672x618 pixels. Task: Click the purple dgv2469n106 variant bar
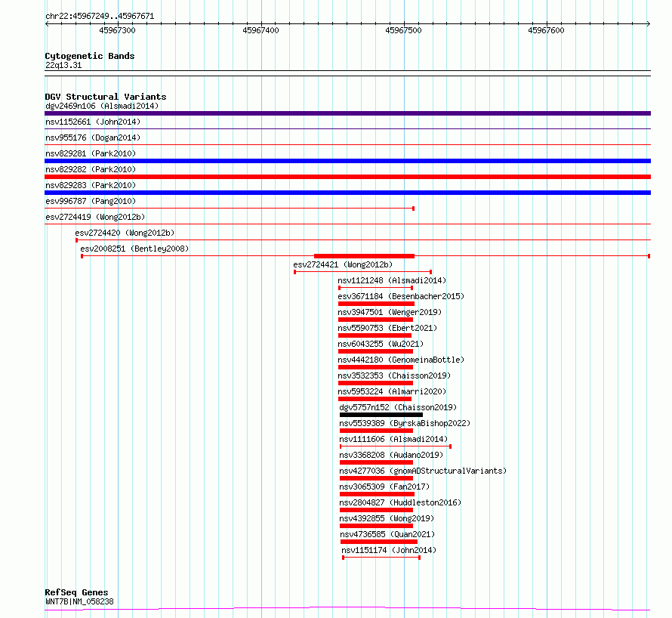[347, 113]
